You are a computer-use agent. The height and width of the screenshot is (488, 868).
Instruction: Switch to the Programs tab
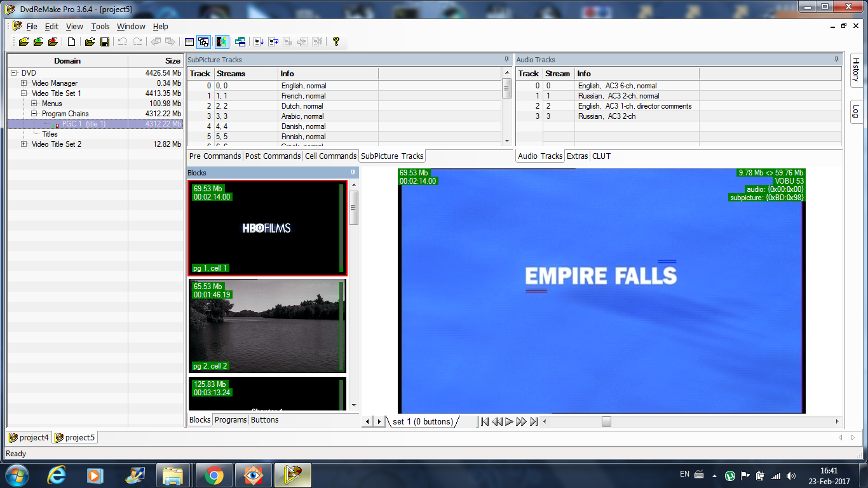pyautogui.click(x=231, y=420)
